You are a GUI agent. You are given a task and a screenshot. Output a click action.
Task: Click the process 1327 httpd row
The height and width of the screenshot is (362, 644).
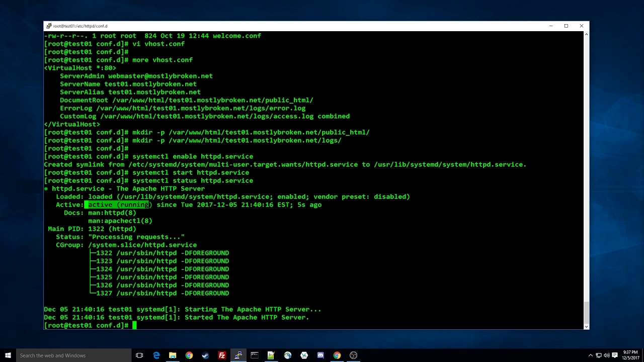(x=159, y=293)
